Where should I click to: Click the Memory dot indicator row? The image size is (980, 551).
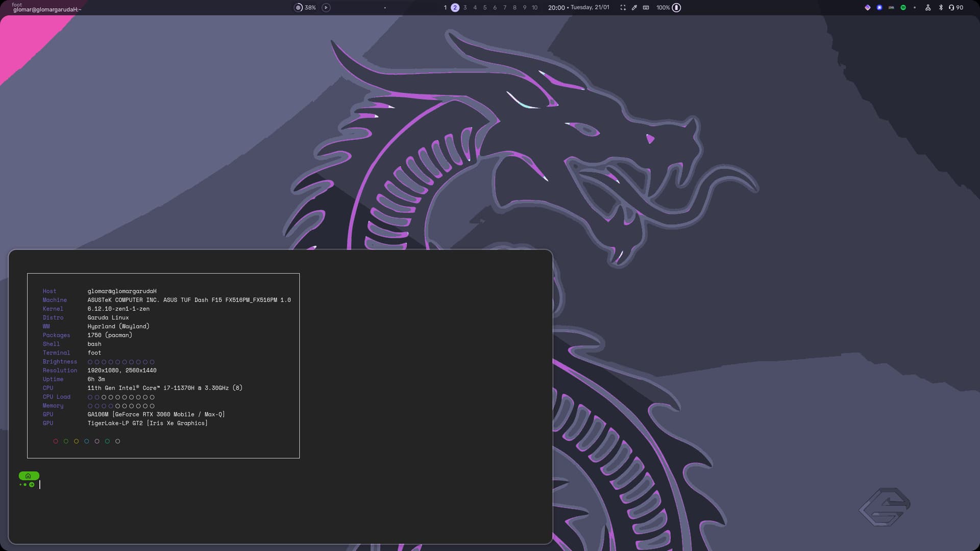tap(121, 406)
